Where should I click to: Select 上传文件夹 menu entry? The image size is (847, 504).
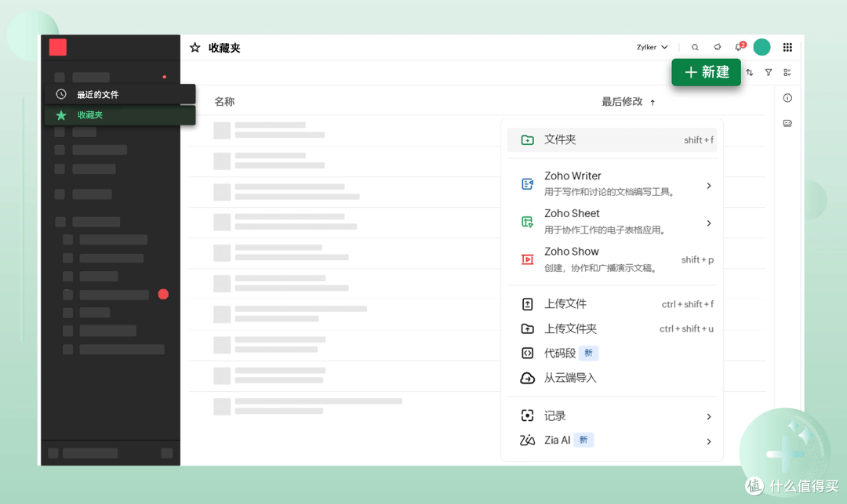coord(612,328)
